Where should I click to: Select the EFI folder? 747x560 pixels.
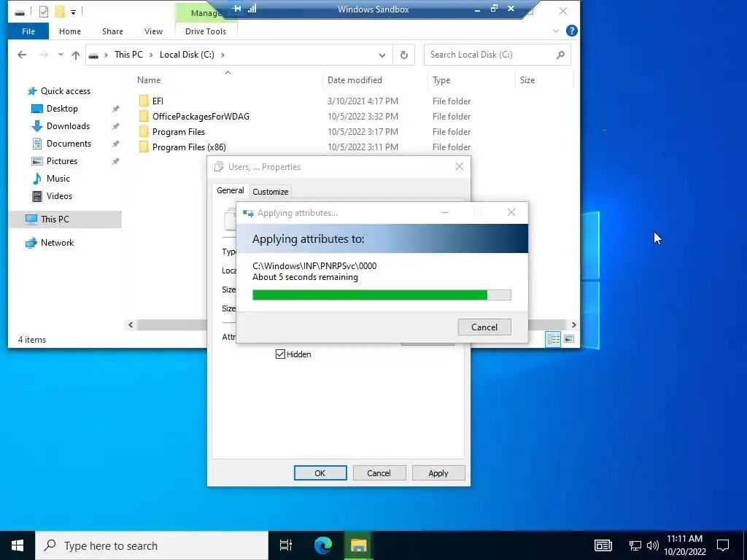tap(158, 101)
